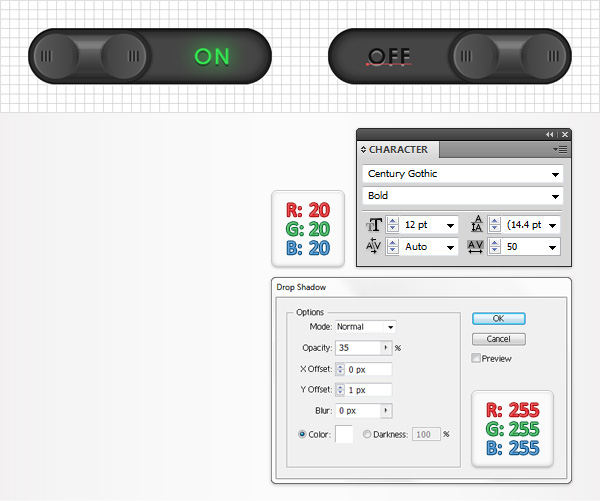This screenshot has width=600, height=501.
Task: Open the Bold font style dropdown
Action: tap(555, 196)
